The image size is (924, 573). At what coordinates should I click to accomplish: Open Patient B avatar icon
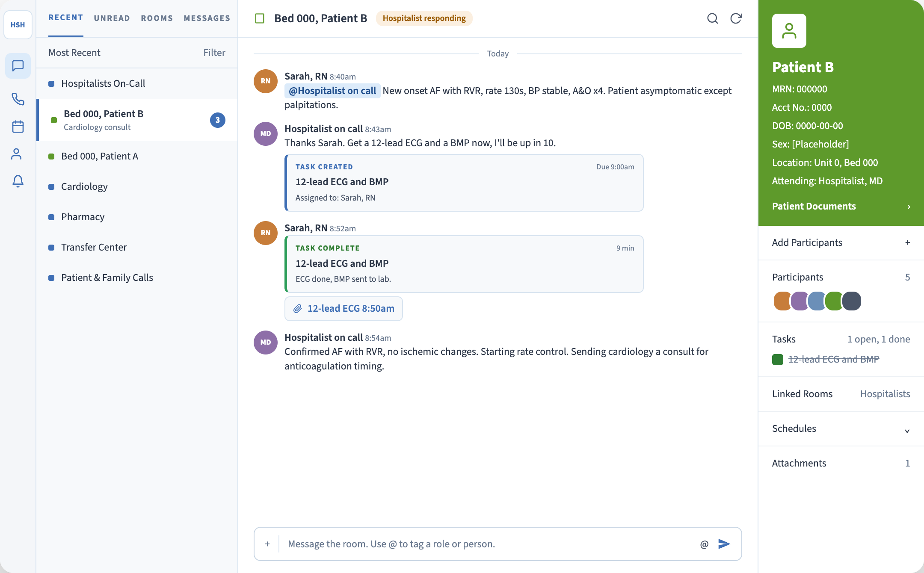(x=789, y=31)
